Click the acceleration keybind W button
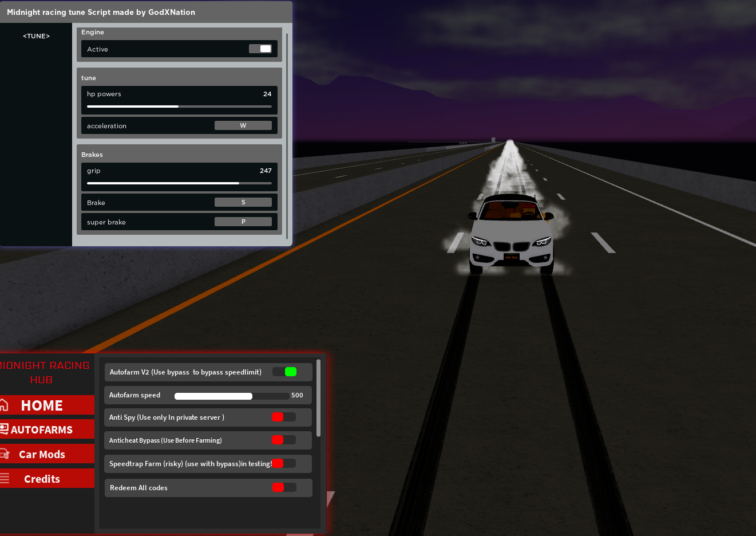The height and width of the screenshot is (536, 756). (243, 125)
